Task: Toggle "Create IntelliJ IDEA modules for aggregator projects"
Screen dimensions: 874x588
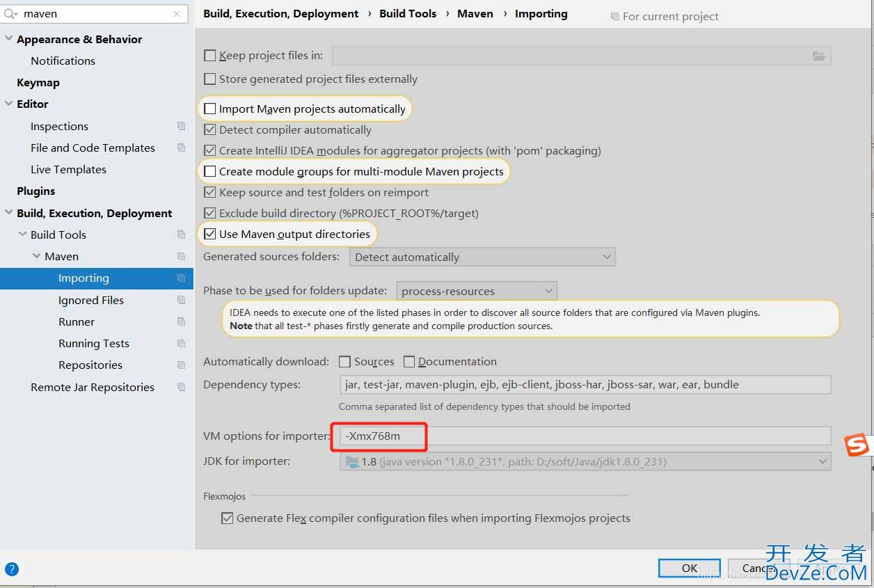Action: coord(209,150)
